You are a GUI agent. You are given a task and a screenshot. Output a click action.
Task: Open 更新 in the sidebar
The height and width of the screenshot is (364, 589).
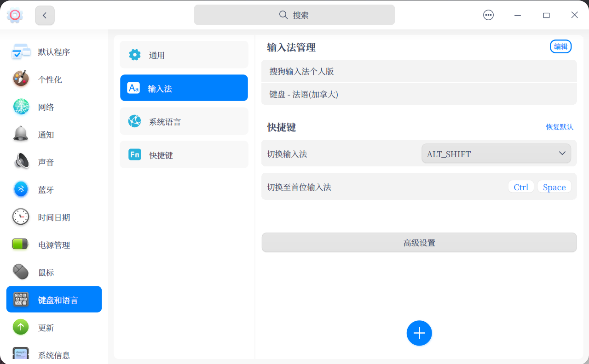(x=54, y=328)
